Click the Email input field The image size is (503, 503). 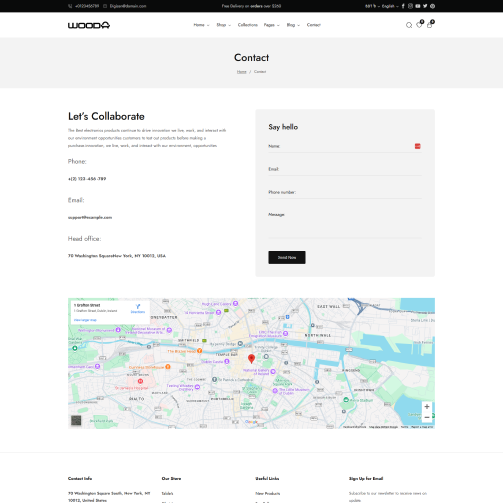345,169
